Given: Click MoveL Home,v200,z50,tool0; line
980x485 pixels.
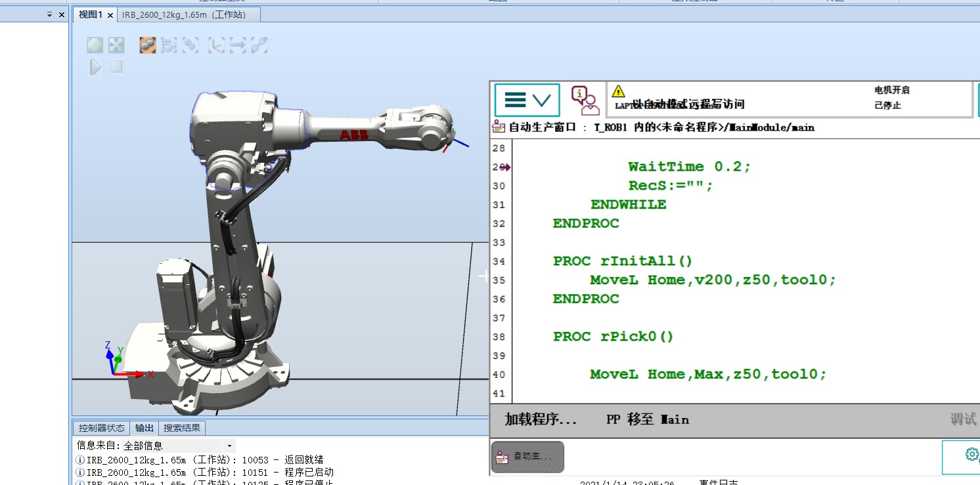Looking at the screenshot, I should coord(713,280).
